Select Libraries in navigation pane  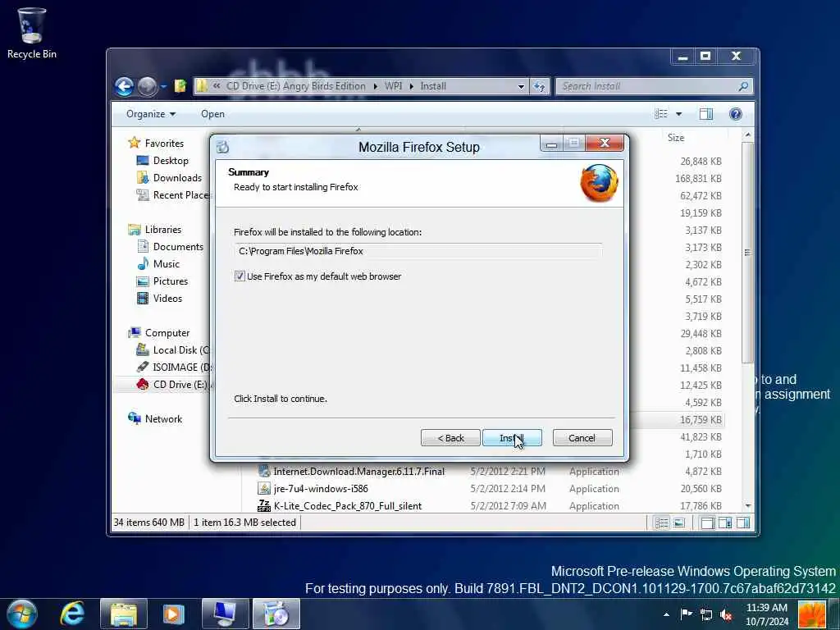point(163,230)
